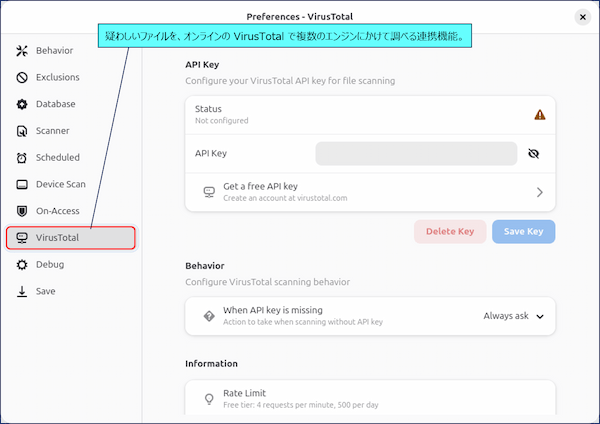The width and height of the screenshot is (600, 424).
Task: Open the Database gear icon
Action: click(22, 104)
